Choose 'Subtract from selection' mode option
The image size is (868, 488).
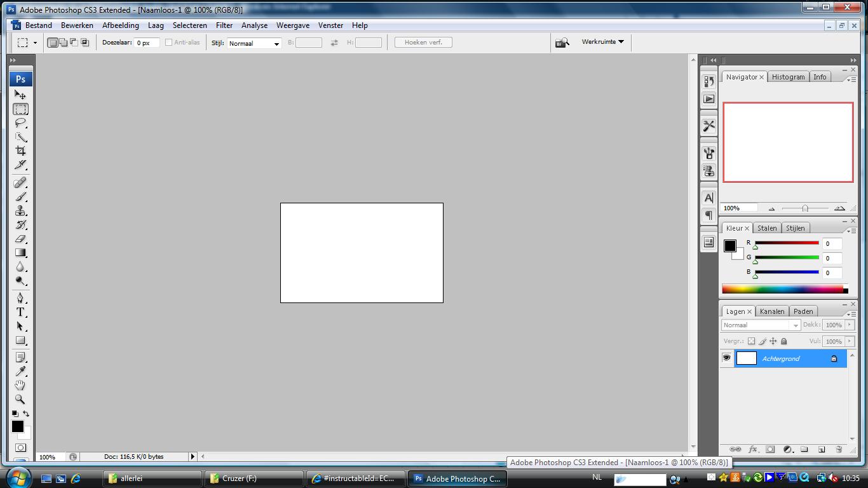pos(74,43)
